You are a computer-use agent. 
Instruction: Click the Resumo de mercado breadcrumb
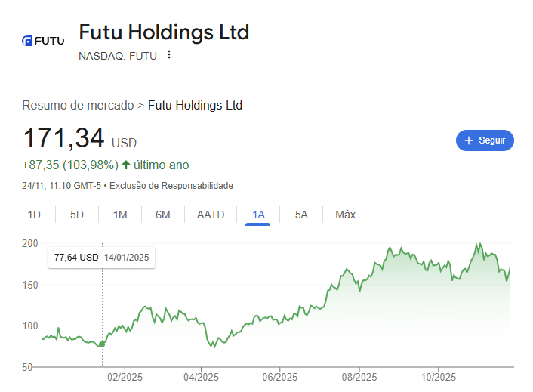pyautogui.click(x=78, y=105)
